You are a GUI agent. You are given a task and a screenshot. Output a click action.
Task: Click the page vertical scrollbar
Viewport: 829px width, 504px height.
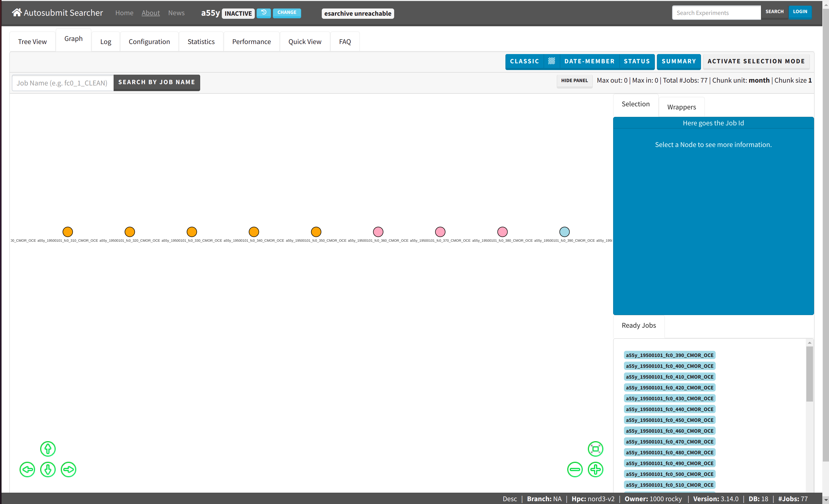(x=825, y=235)
